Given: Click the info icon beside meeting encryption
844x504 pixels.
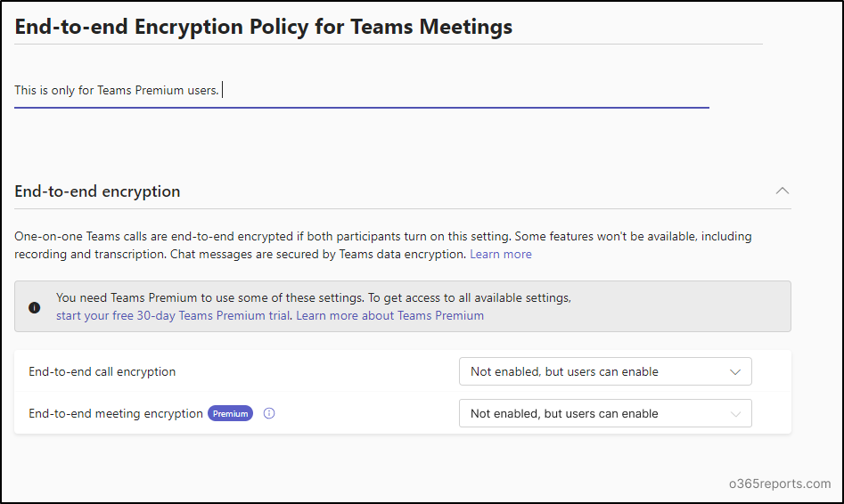Looking at the screenshot, I should [x=269, y=413].
